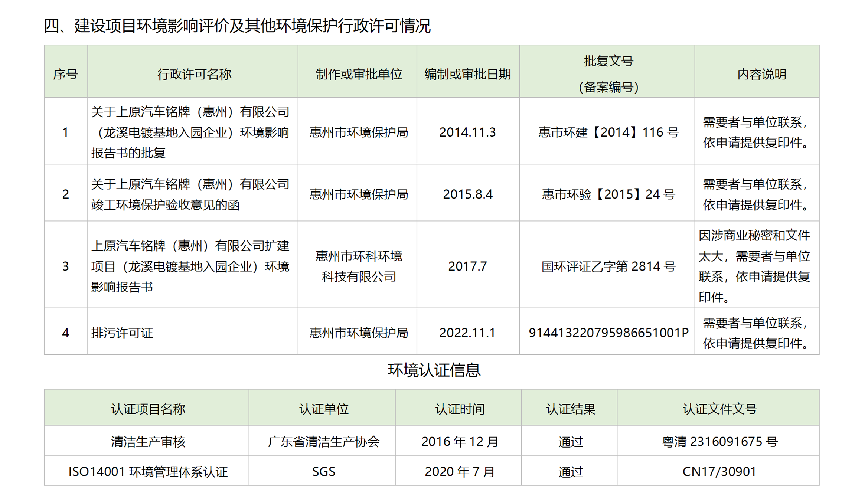
Task: Select the row number 3 cell
Action: (x=66, y=265)
